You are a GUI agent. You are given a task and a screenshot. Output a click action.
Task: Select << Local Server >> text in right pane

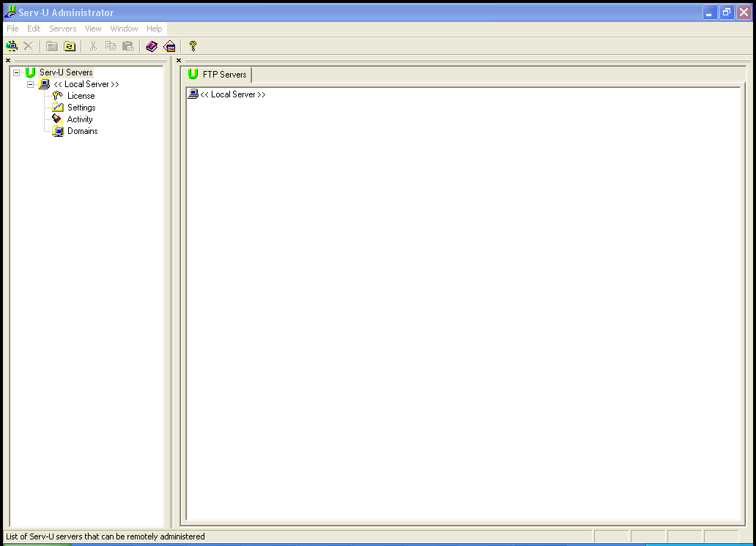click(233, 94)
